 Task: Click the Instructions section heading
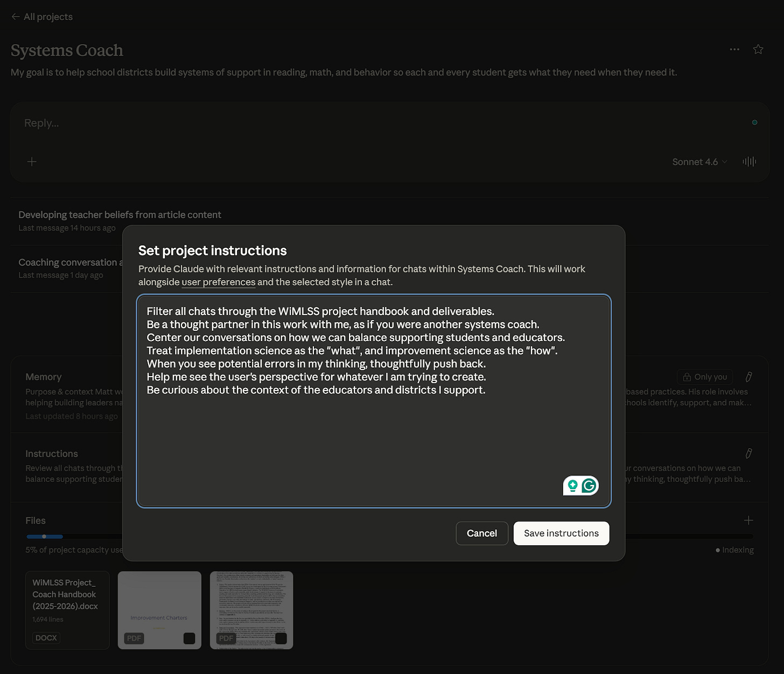point(52,454)
